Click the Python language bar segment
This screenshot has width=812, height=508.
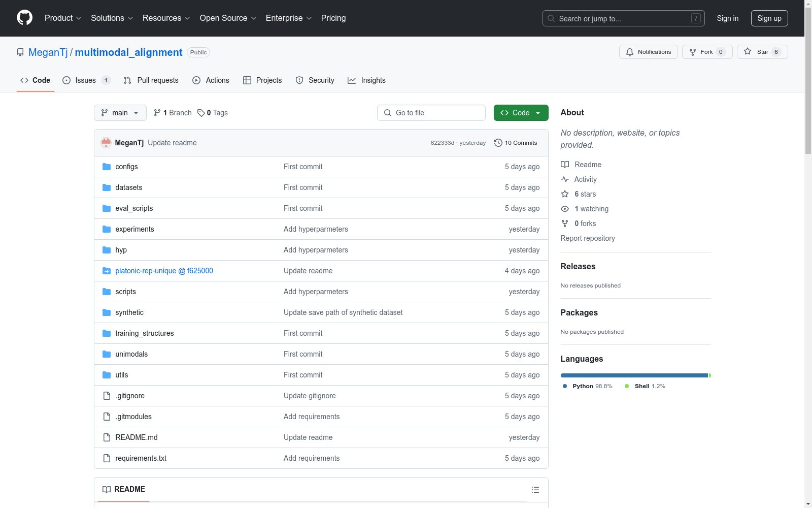click(634, 375)
